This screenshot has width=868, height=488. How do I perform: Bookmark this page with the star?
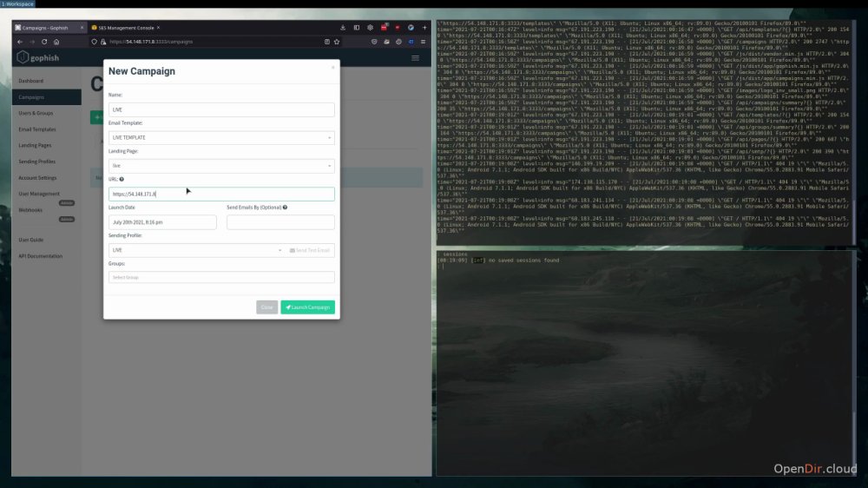coord(337,42)
